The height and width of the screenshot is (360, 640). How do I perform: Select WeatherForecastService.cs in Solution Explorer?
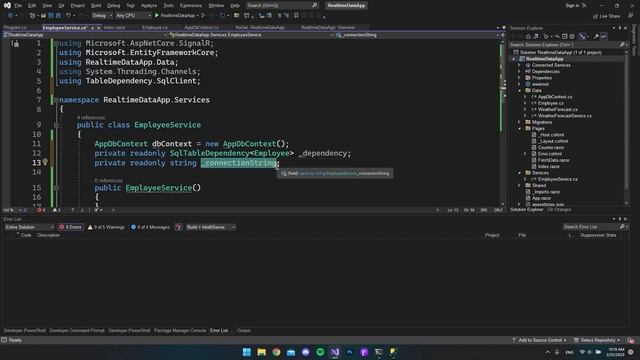[564, 116]
